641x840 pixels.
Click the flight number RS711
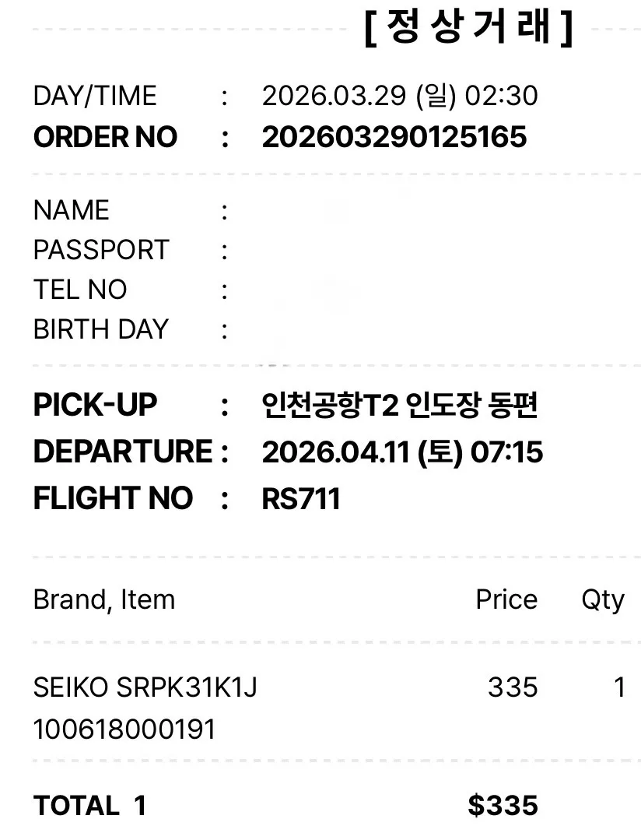[x=301, y=499]
